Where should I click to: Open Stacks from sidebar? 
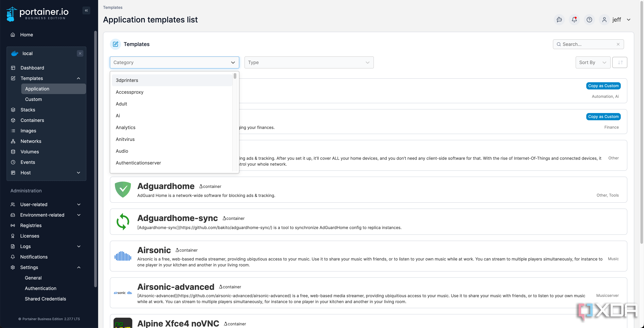tap(28, 110)
